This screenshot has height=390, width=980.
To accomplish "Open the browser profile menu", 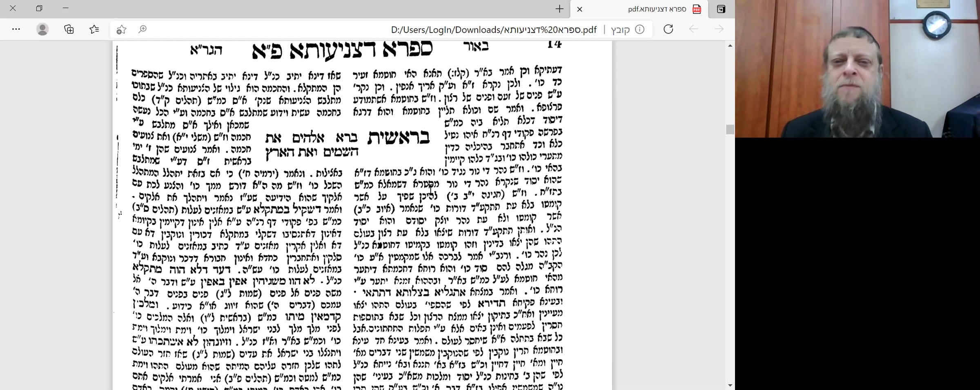I will tap(42, 29).
